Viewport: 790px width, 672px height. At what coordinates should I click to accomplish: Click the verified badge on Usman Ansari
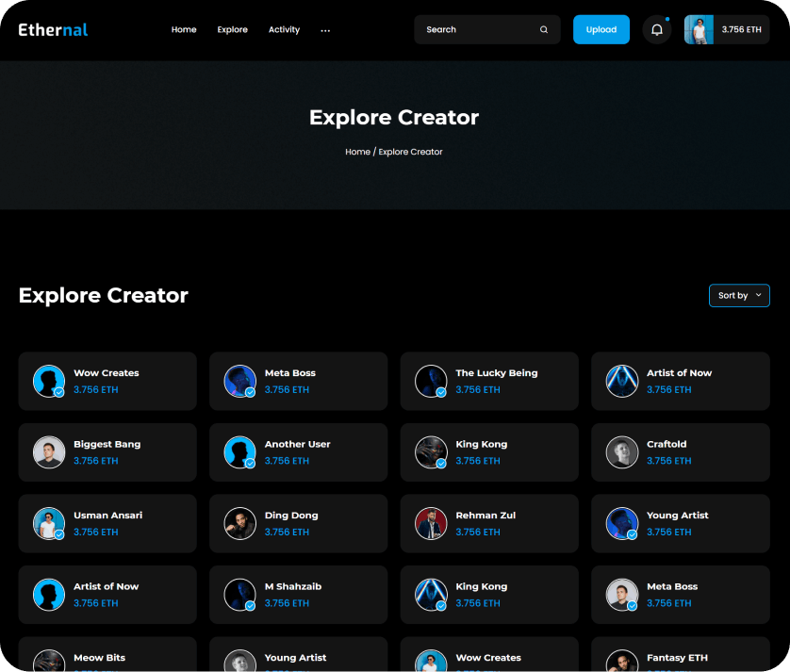(59, 534)
